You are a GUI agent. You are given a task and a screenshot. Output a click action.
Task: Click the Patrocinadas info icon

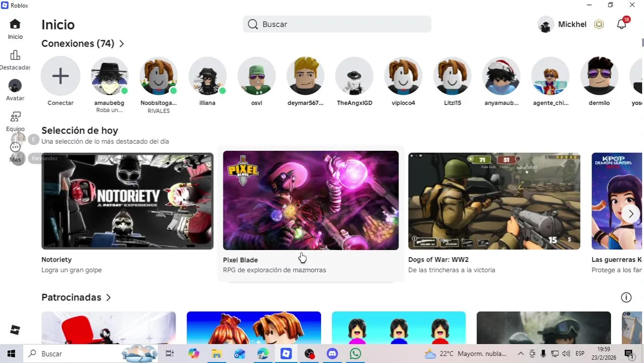pyautogui.click(x=626, y=297)
